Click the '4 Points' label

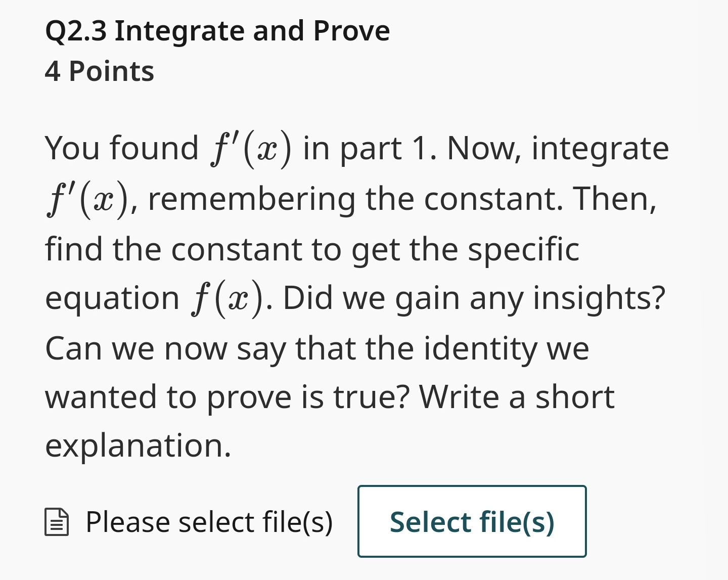(x=99, y=71)
